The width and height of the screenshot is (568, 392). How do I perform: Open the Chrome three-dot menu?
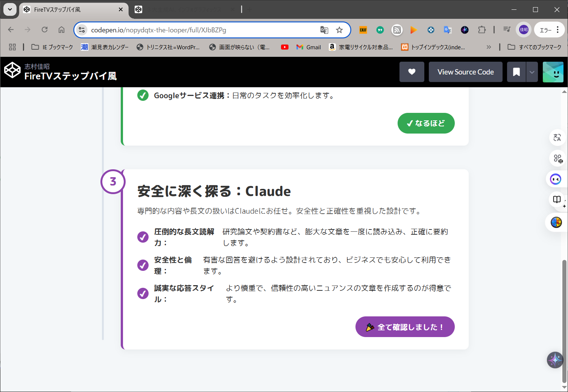(557, 30)
